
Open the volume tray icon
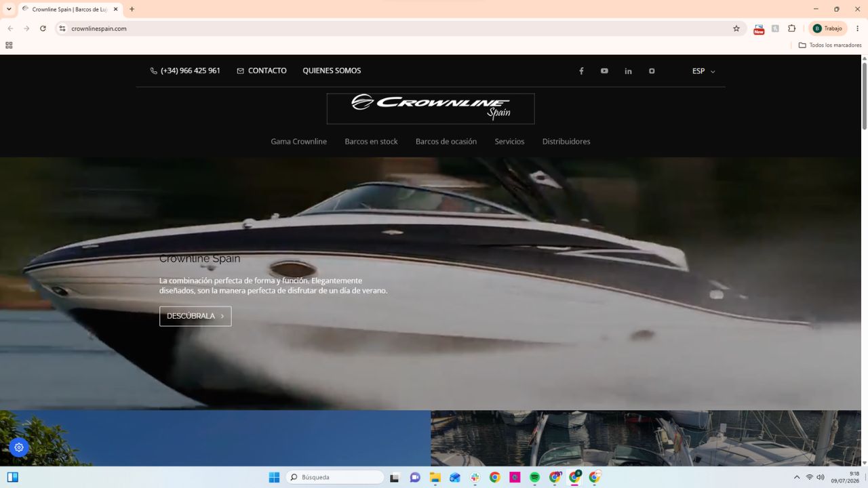(x=821, y=477)
